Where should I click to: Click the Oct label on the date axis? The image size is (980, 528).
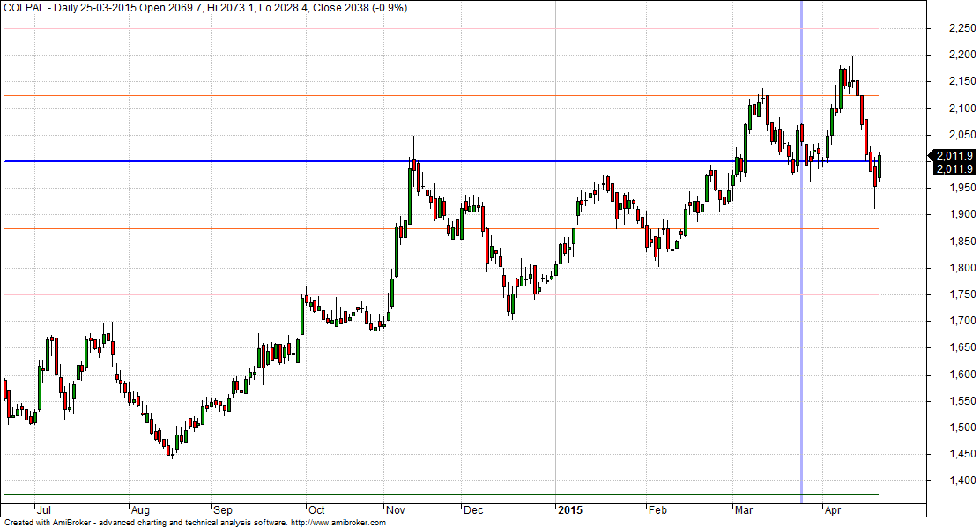click(x=316, y=509)
